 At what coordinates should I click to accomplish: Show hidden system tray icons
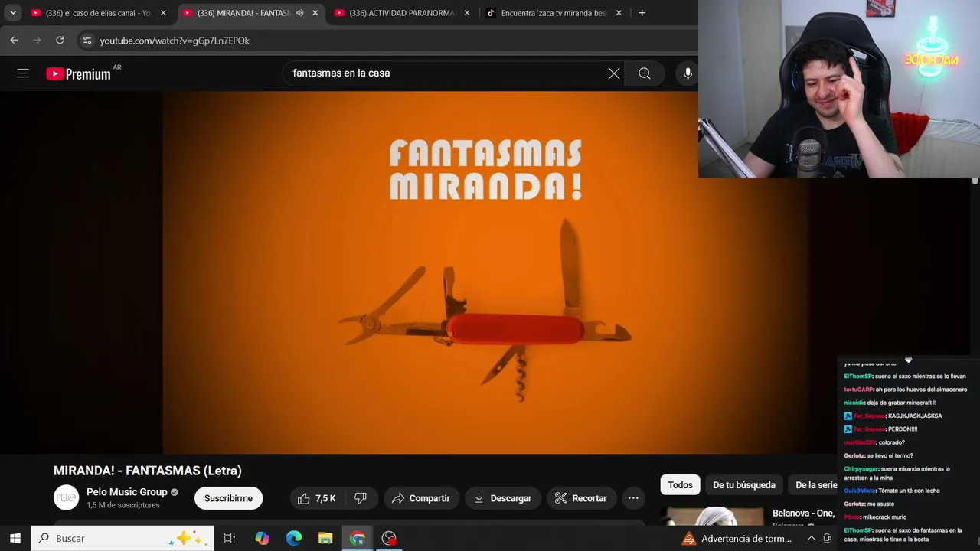coord(811,538)
